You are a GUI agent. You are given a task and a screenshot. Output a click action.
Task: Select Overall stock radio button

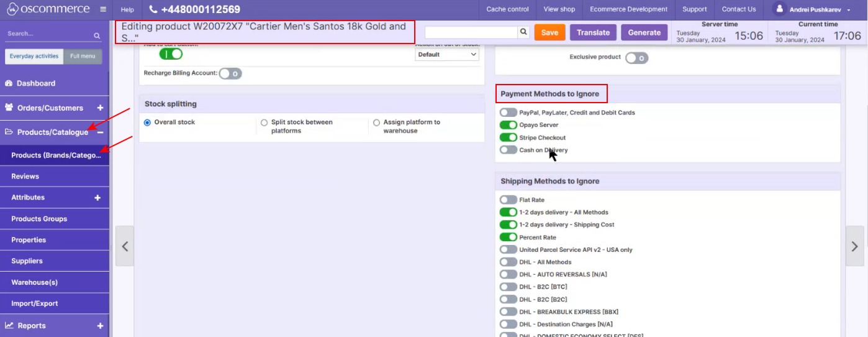(x=147, y=122)
